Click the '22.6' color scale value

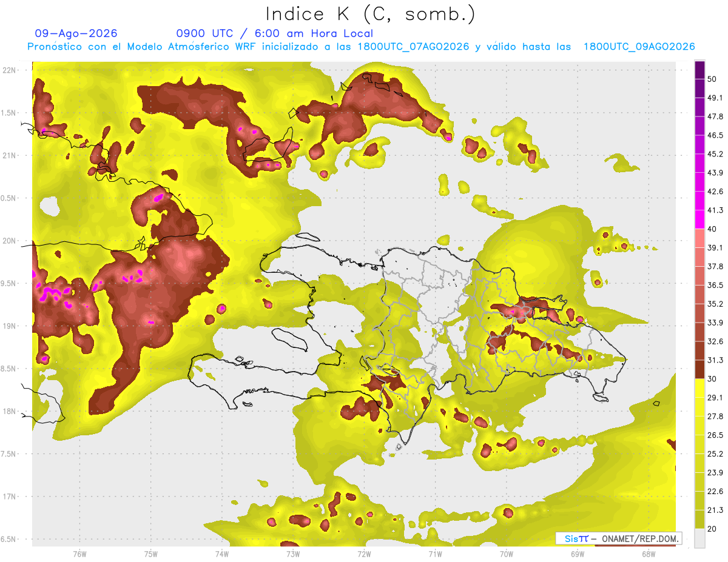[x=715, y=492]
